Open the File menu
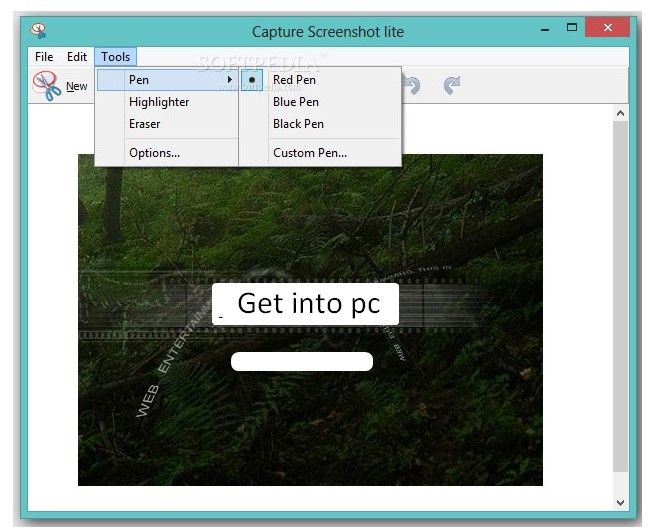 click(44, 57)
